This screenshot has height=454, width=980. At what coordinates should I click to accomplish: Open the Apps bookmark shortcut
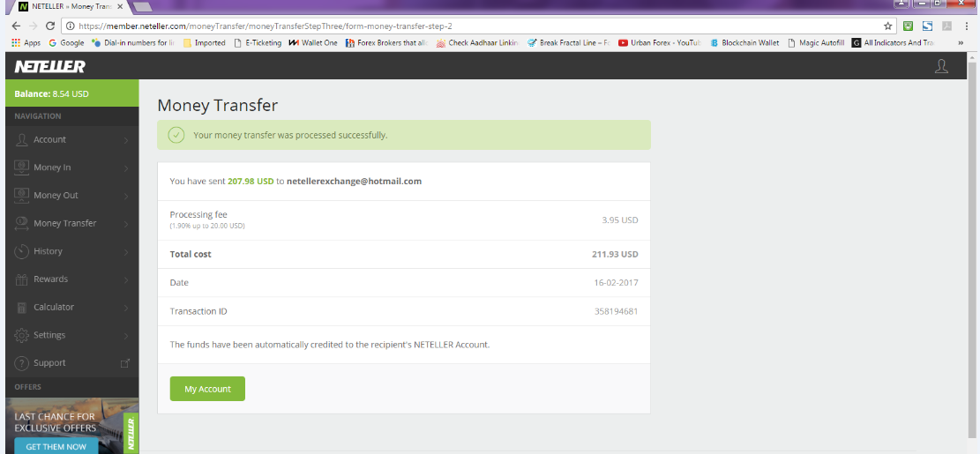pos(26,43)
